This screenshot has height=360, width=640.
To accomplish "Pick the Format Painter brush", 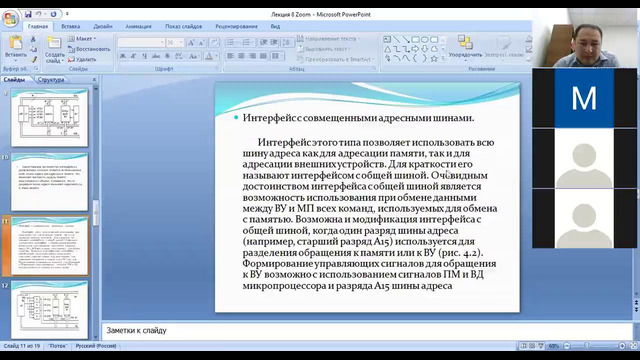I will (33, 60).
